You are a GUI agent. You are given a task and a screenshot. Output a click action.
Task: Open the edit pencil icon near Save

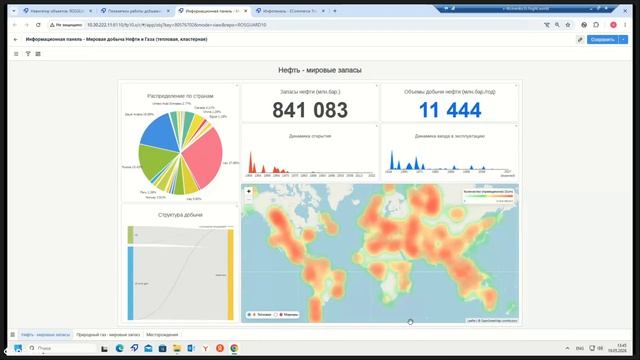pos(580,40)
